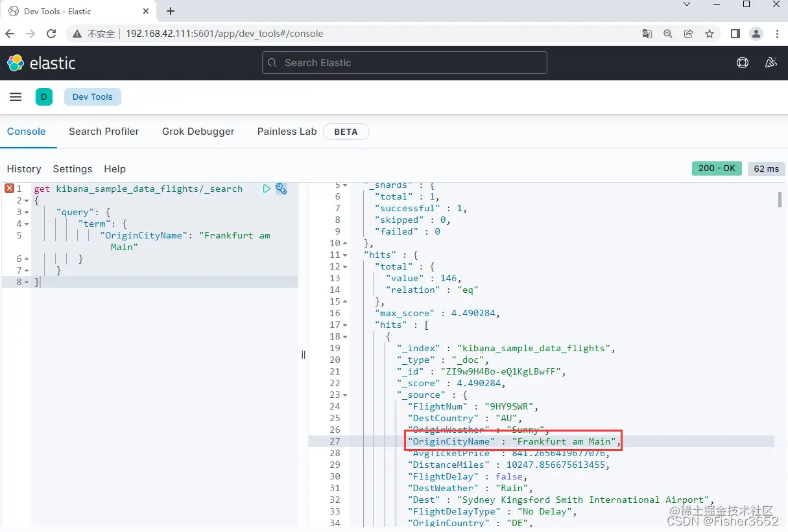
Task: Collapse request editor line 2 fold arrow
Action: (27, 200)
